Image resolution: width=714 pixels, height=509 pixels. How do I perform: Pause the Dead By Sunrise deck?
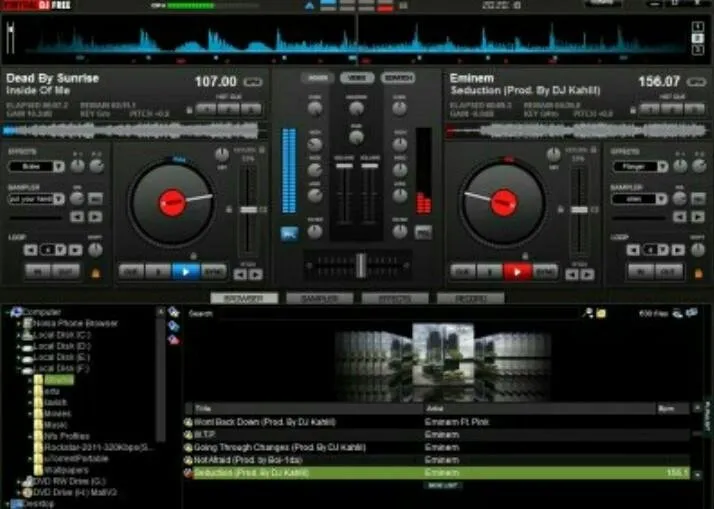pyautogui.click(x=158, y=272)
